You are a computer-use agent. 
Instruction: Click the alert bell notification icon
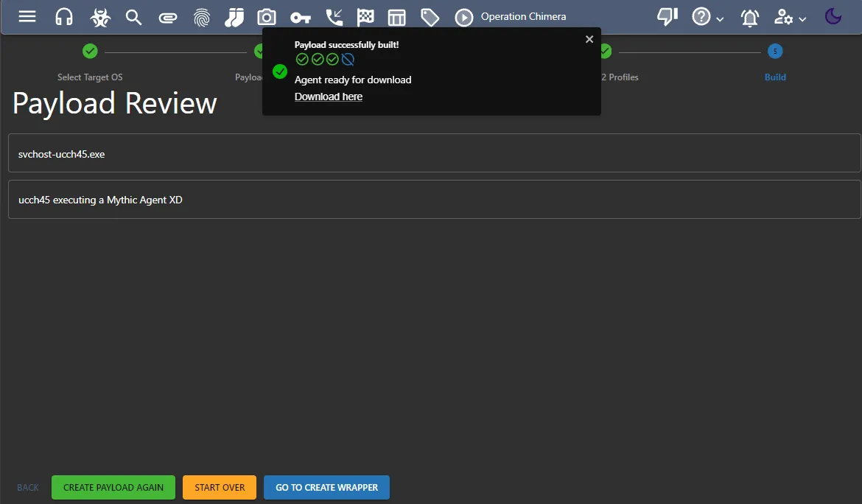tap(750, 17)
